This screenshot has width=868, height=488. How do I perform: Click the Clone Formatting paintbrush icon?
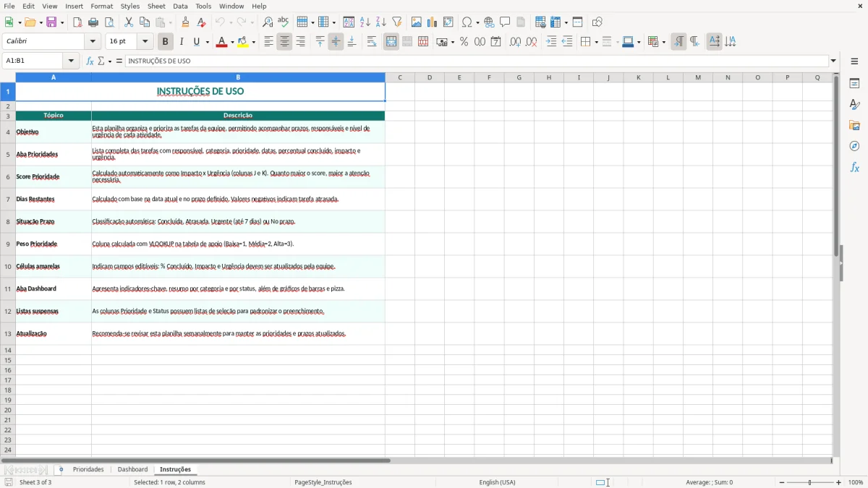[185, 22]
